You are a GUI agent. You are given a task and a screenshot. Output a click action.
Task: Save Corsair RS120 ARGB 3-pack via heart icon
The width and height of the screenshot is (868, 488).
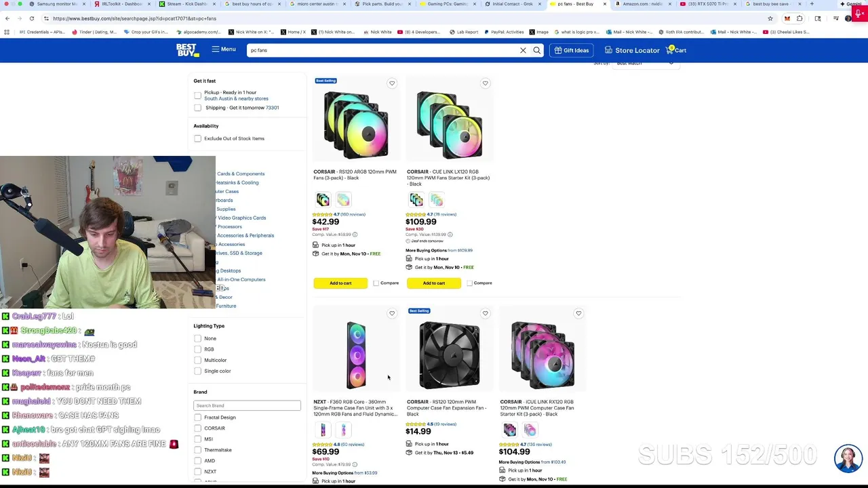392,83
